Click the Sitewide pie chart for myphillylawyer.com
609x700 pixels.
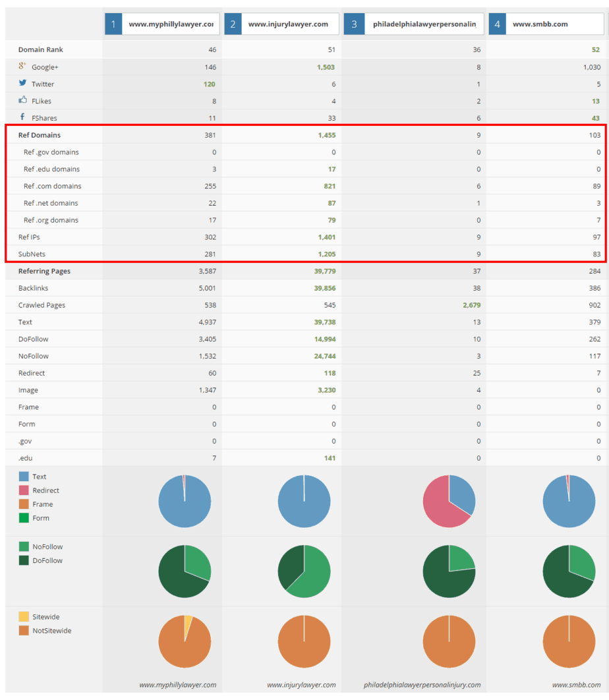[x=185, y=641]
